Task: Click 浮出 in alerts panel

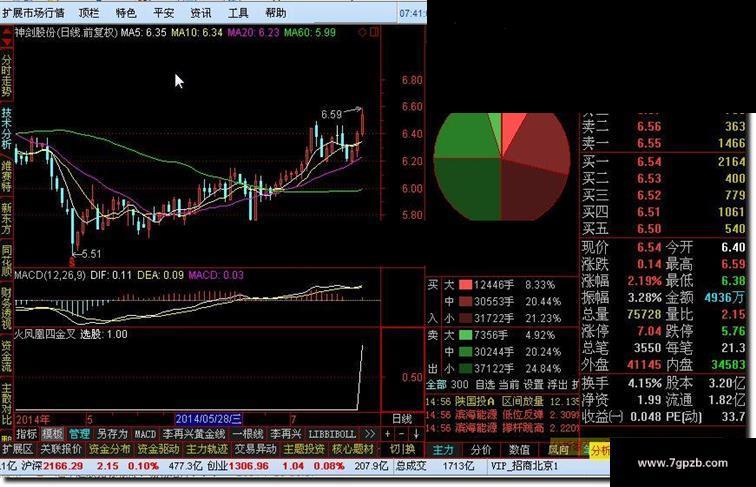Action: [x=558, y=385]
